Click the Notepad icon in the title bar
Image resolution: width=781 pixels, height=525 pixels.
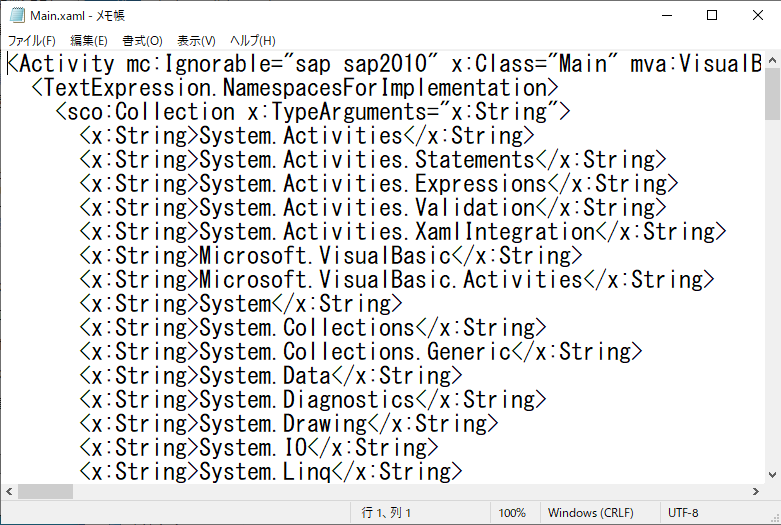(16, 16)
